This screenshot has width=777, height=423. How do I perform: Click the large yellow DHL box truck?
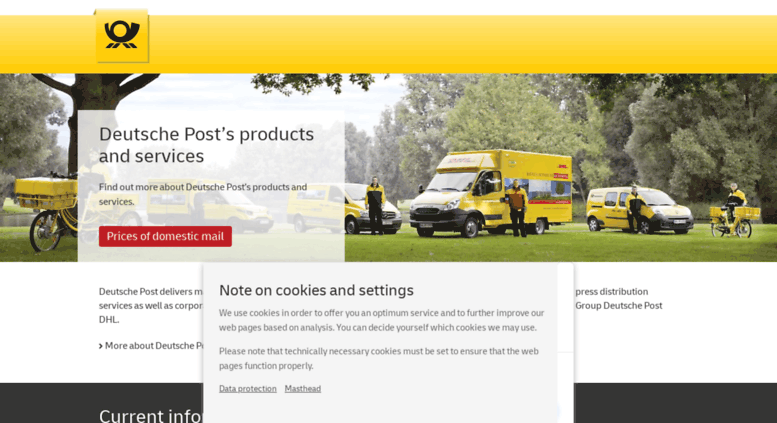click(491, 193)
